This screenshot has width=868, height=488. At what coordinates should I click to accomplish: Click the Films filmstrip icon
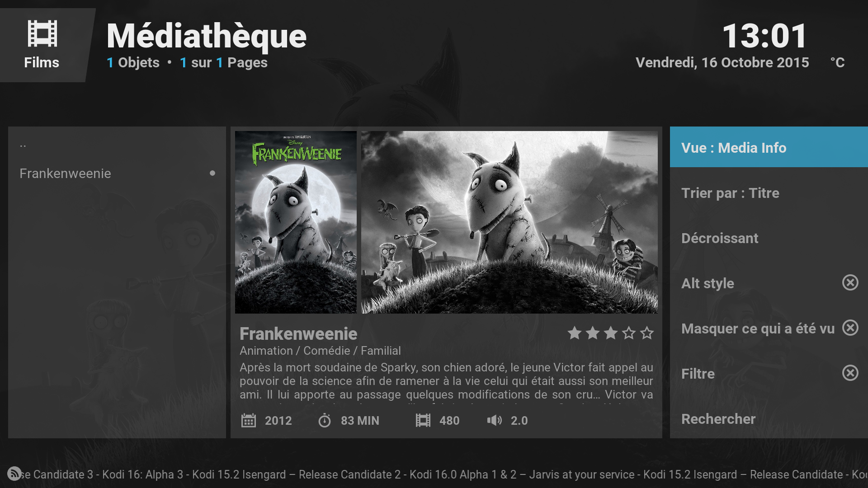[x=42, y=33]
